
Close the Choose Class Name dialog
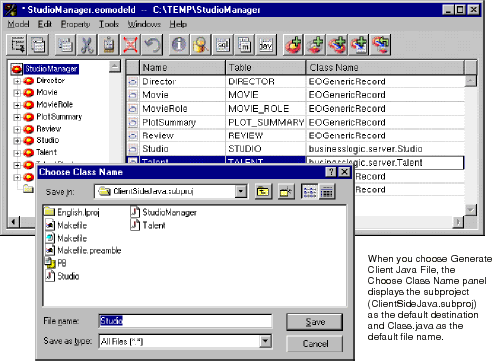coord(344,172)
